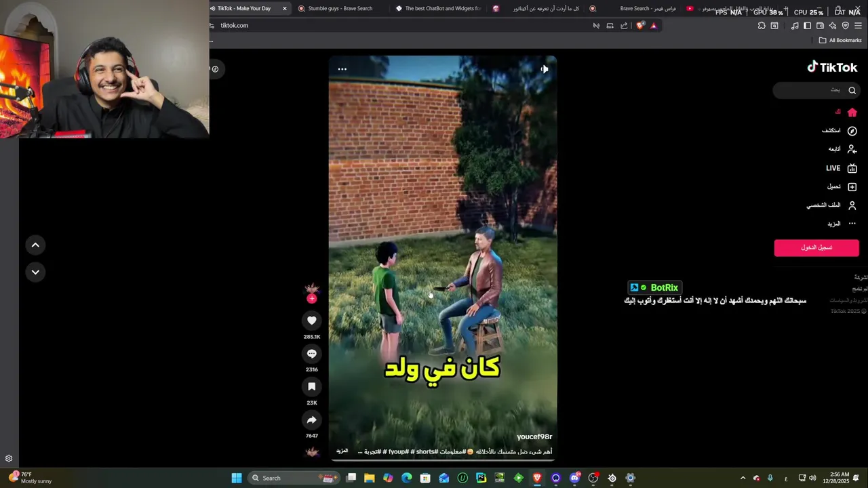Open youcef98r creator username link
The image size is (868, 488).
534,437
